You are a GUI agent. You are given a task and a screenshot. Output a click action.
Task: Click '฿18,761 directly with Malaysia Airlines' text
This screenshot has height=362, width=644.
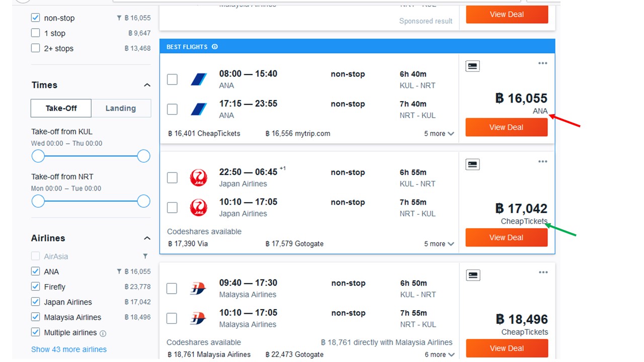click(x=387, y=342)
